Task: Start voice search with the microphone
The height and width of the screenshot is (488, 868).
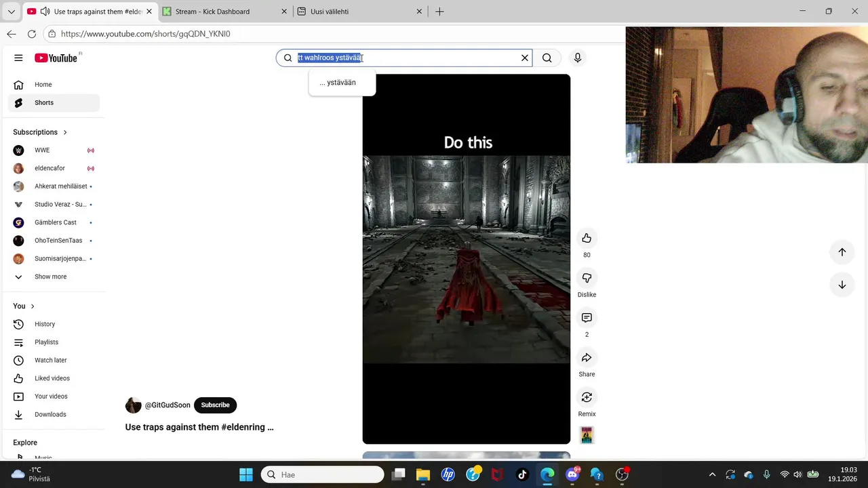Action: point(578,58)
